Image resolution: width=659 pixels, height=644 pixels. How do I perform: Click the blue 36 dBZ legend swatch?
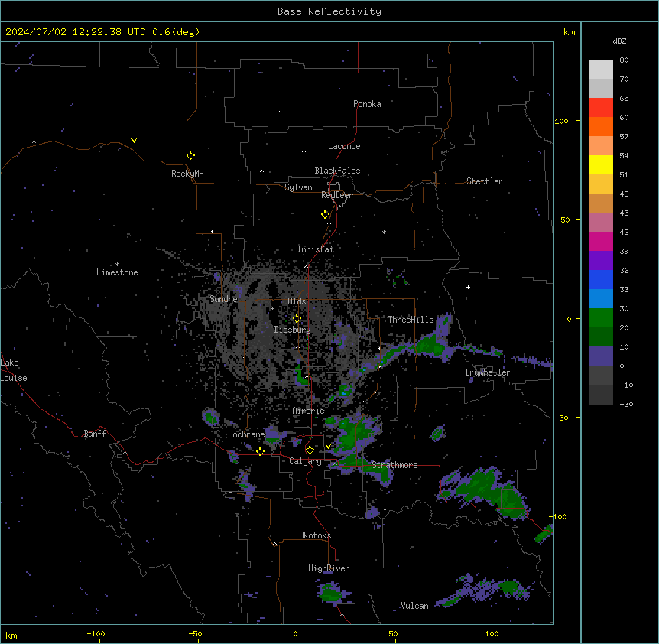(x=601, y=279)
